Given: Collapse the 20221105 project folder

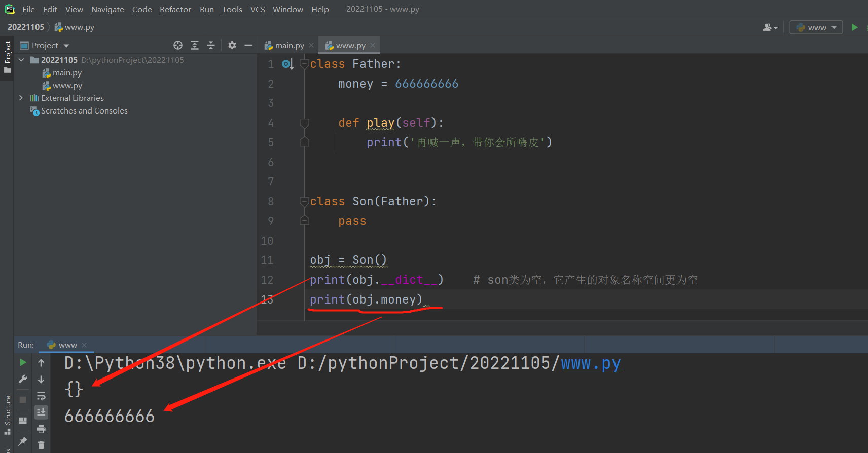Looking at the screenshot, I should tap(21, 60).
